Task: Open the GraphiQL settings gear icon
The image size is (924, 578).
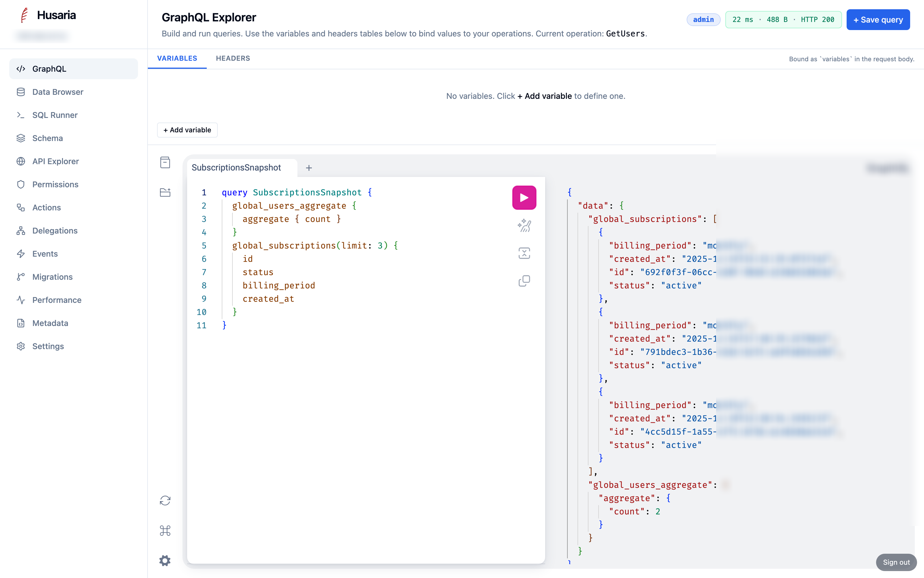Action: [x=165, y=561]
